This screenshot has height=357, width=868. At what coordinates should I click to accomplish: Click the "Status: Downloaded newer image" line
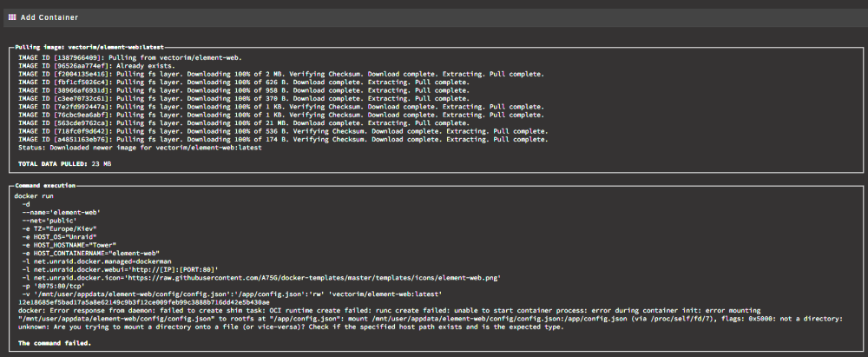tap(140, 148)
